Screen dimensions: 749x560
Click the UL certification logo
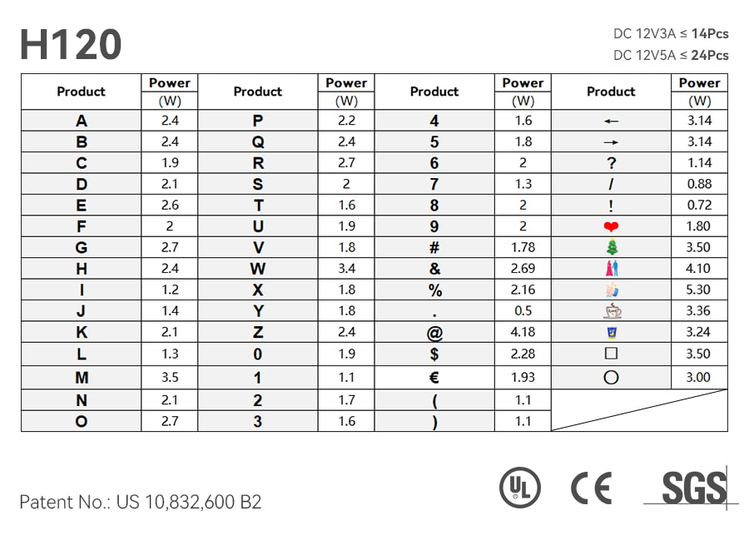(x=519, y=488)
